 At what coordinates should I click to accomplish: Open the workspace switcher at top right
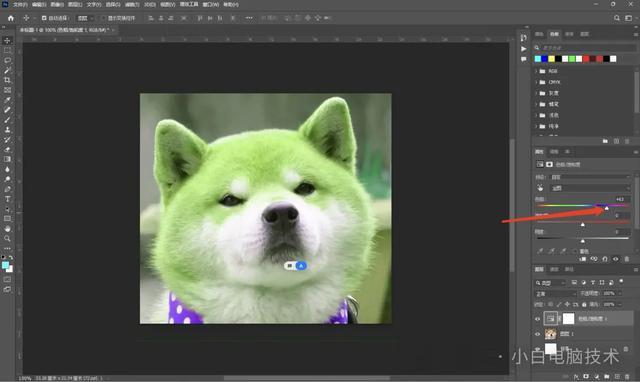(629, 18)
